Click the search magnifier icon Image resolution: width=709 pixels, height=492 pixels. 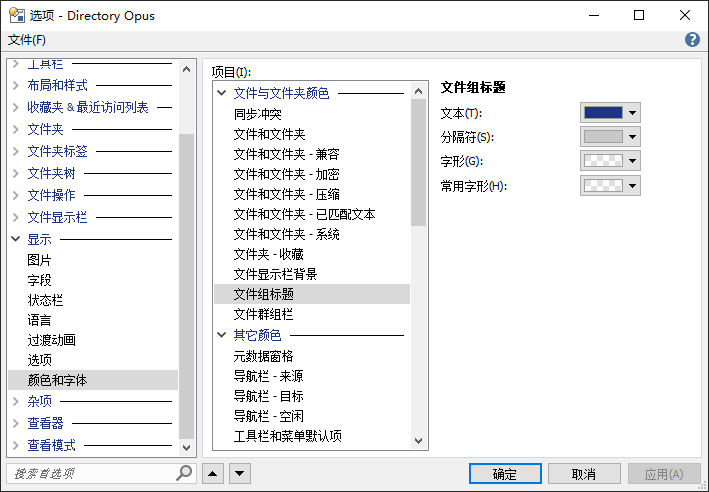coord(184,473)
